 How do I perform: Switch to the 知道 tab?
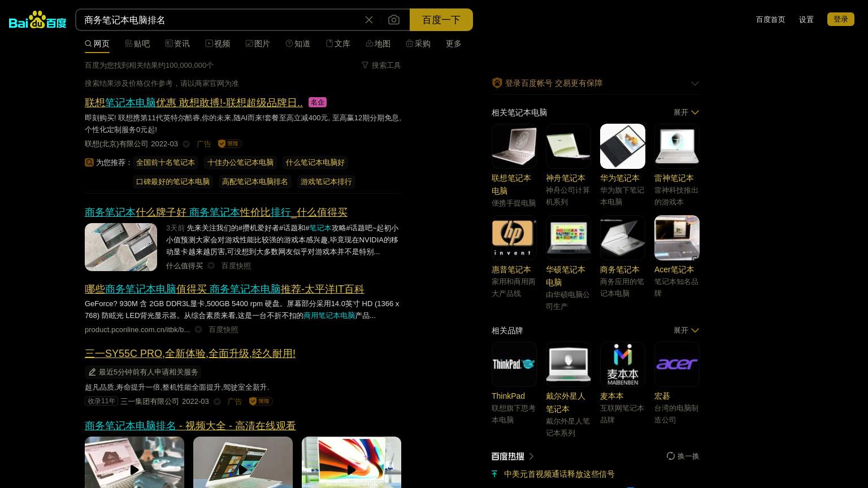pyautogui.click(x=298, y=43)
